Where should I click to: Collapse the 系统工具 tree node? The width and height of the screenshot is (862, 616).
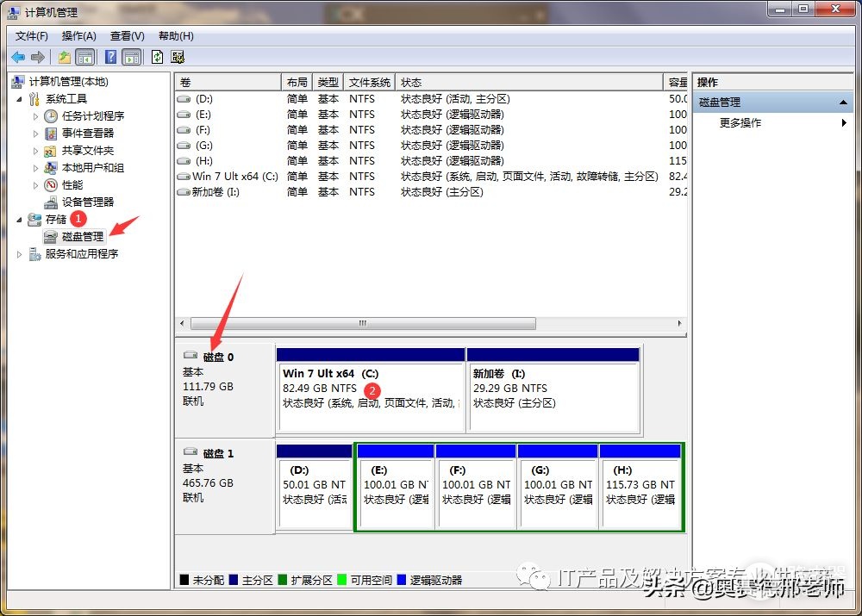(20, 99)
